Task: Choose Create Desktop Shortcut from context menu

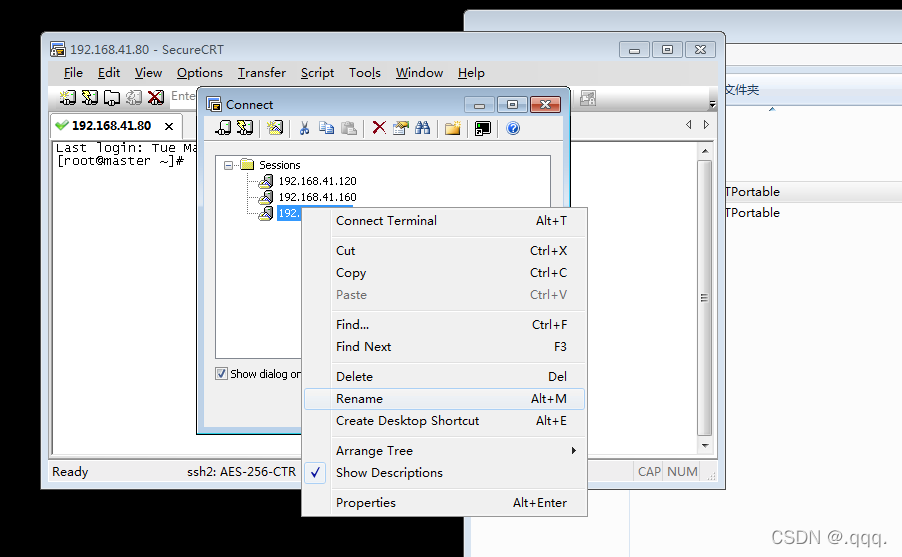Action: (444, 421)
